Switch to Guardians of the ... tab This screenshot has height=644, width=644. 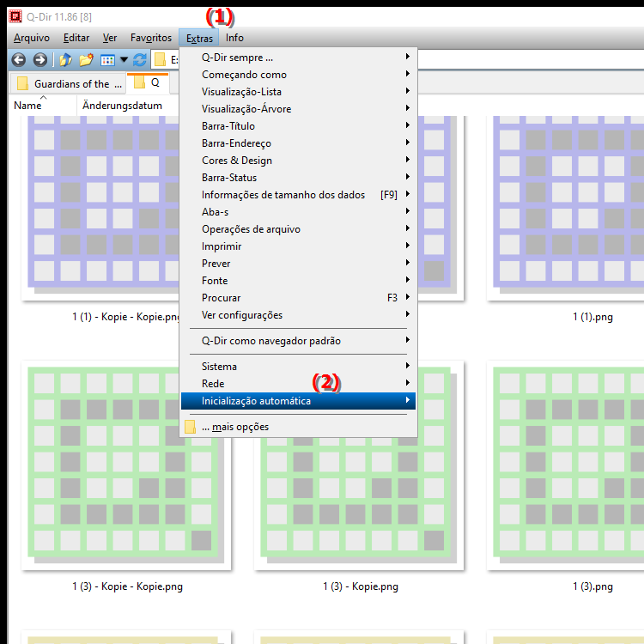pyautogui.click(x=69, y=84)
